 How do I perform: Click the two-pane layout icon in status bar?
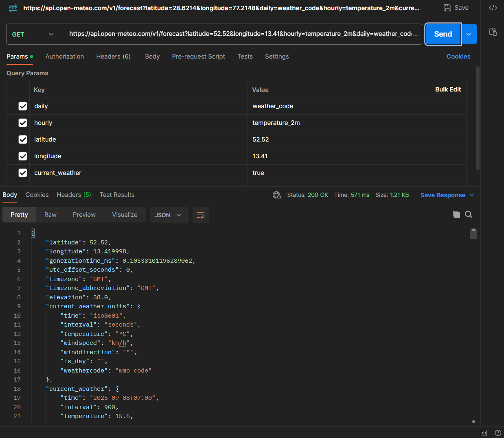click(x=484, y=433)
